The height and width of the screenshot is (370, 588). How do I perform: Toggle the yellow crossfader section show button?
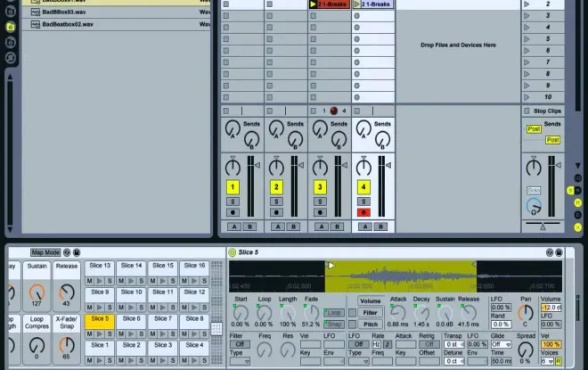pyautogui.click(x=578, y=227)
